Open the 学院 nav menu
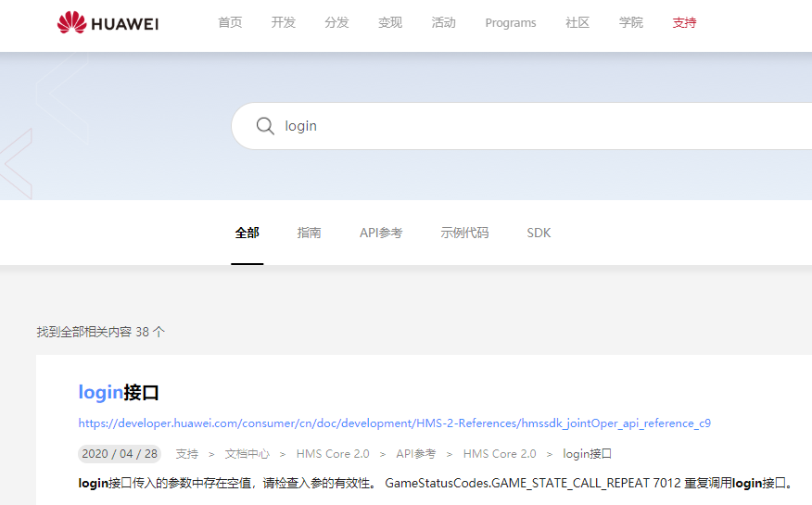 [630, 23]
